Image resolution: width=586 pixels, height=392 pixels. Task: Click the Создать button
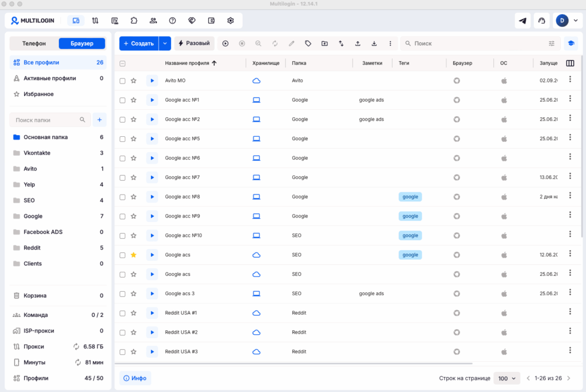(x=139, y=43)
